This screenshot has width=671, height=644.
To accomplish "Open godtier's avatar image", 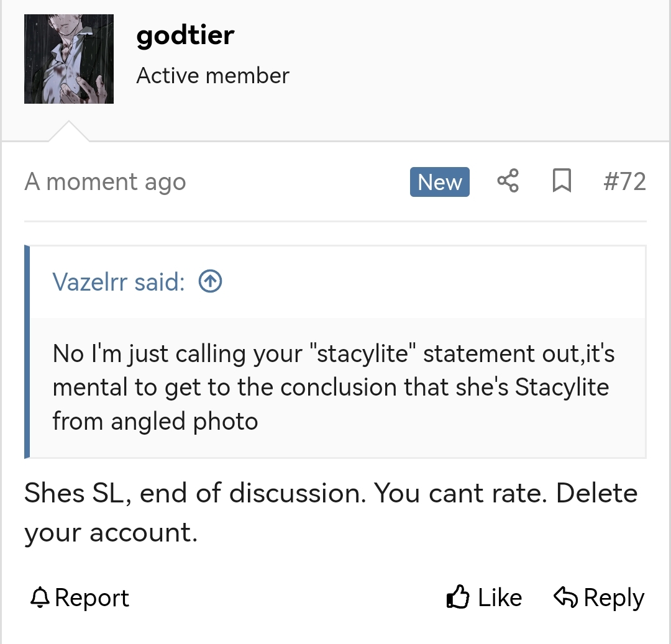I will (69, 59).
